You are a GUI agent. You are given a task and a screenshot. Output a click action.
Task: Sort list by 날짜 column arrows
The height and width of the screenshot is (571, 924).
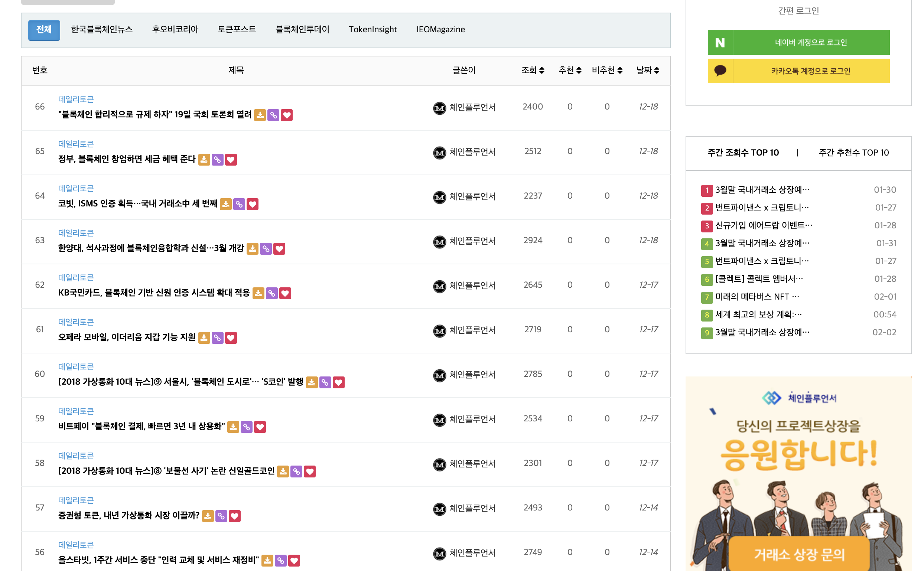[x=657, y=70]
